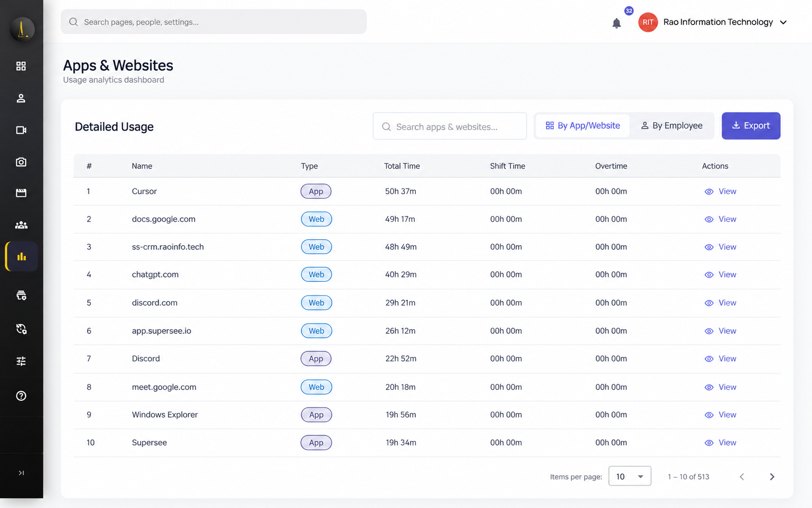View details for chatgpt.com row
This screenshot has height=508, width=812.
tap(720, 274)
